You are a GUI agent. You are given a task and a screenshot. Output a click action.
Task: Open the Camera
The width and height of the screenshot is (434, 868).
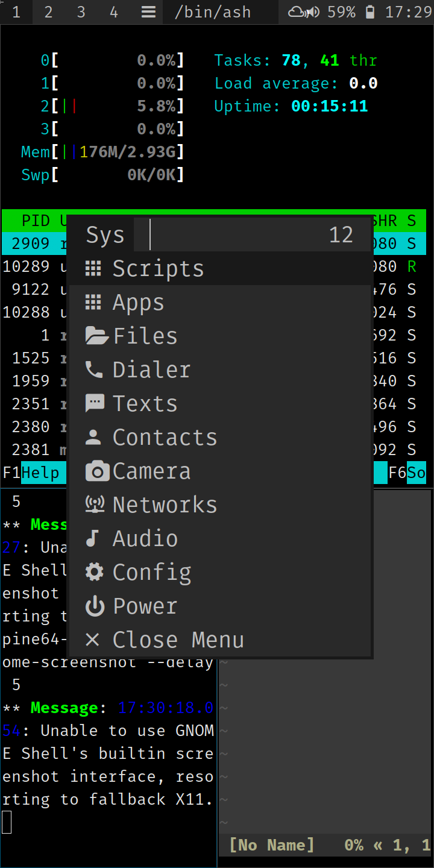pyautogui.click(x=150, y=471)
